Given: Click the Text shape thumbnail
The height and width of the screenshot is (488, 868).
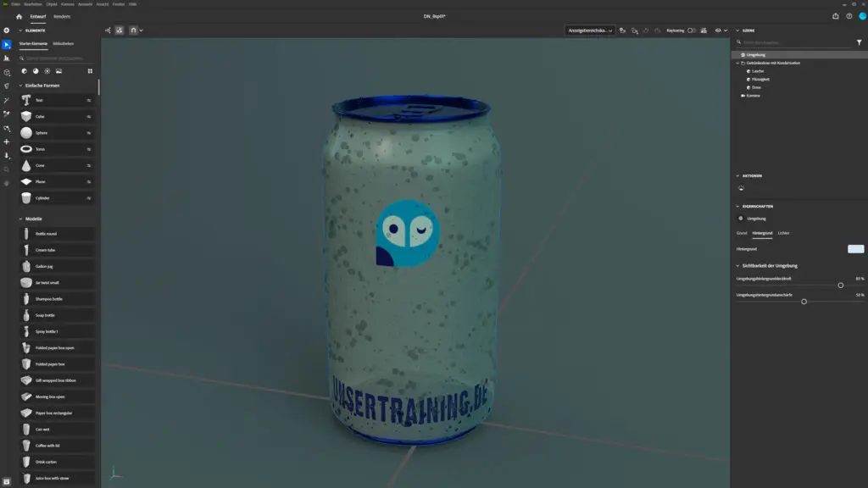Looking at the screenshot, I should click(x=26, y=100).
